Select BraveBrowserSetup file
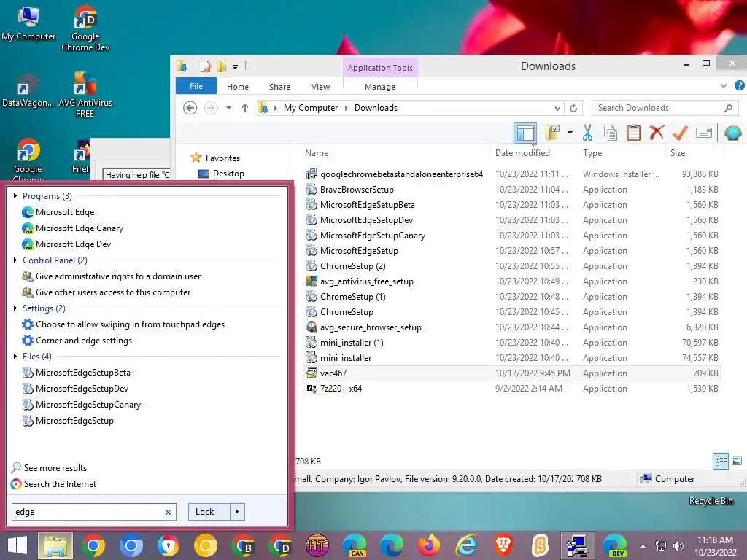 [x=357, y=190]
